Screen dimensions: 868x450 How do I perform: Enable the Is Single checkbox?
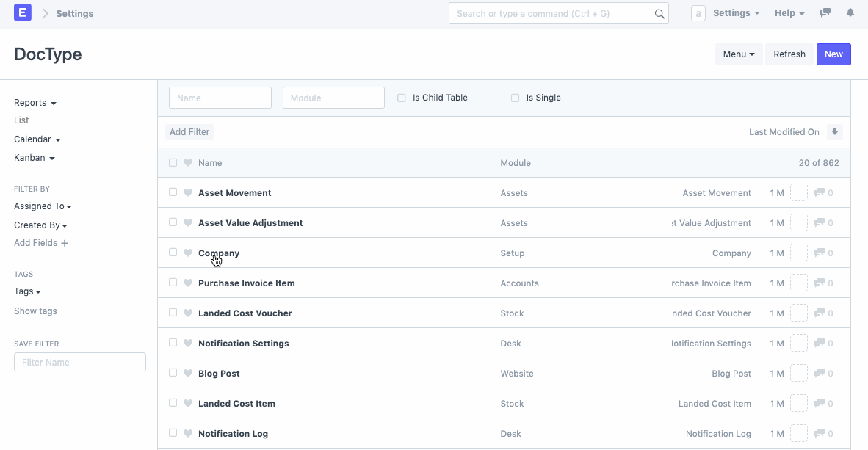point(515,97)
